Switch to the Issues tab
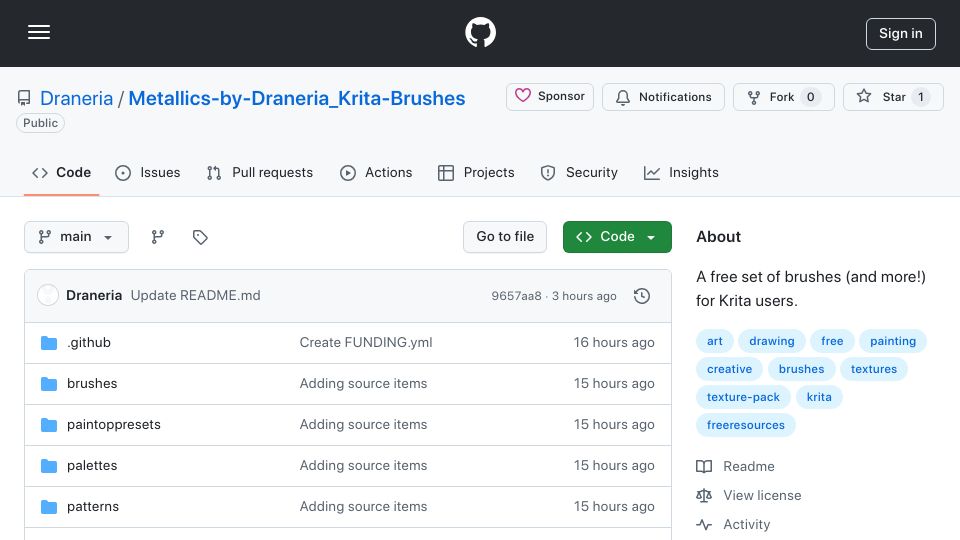This screenshot has height=540, width=960. pos(148,173)
